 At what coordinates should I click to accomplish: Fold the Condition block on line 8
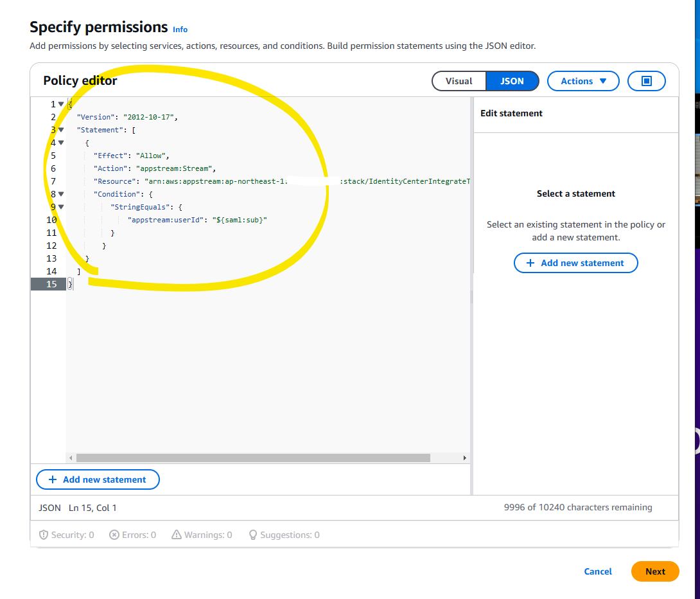[x=61, y=194]
